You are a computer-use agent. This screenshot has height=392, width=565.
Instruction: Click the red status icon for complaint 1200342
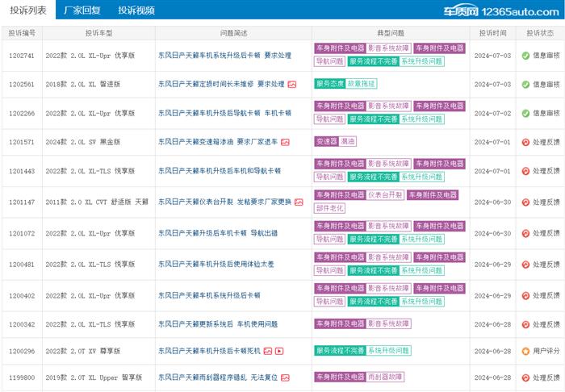525,324
